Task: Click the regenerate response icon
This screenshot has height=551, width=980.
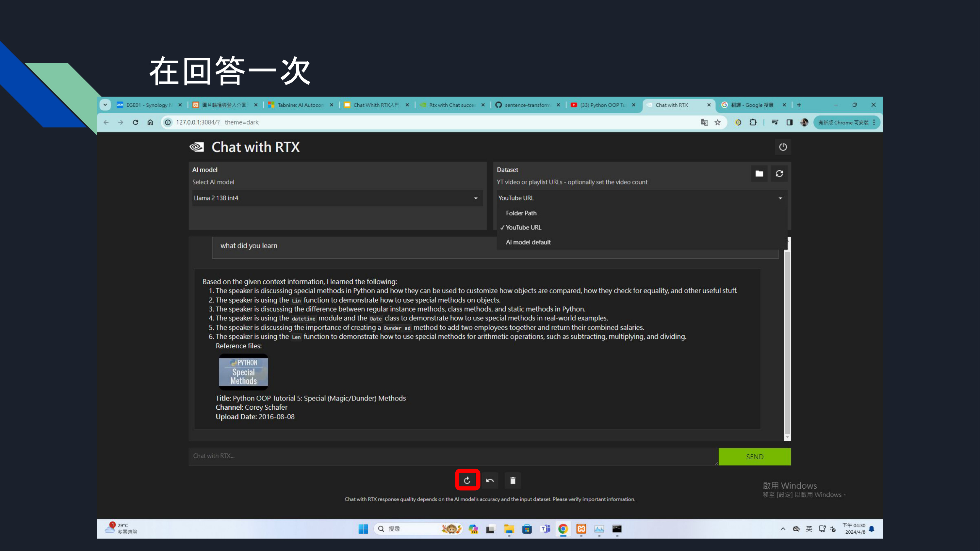Action: 467,480
